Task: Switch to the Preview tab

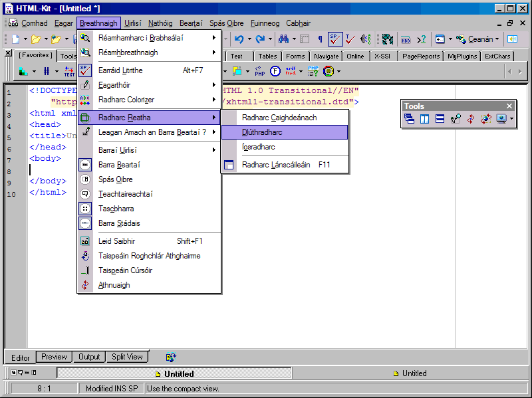Action: tap(54, 357)
